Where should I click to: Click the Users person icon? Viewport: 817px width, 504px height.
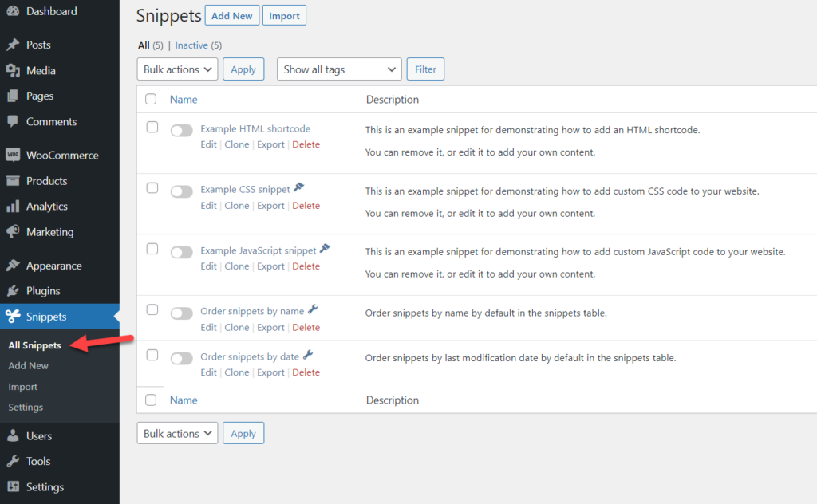[13, 435]
